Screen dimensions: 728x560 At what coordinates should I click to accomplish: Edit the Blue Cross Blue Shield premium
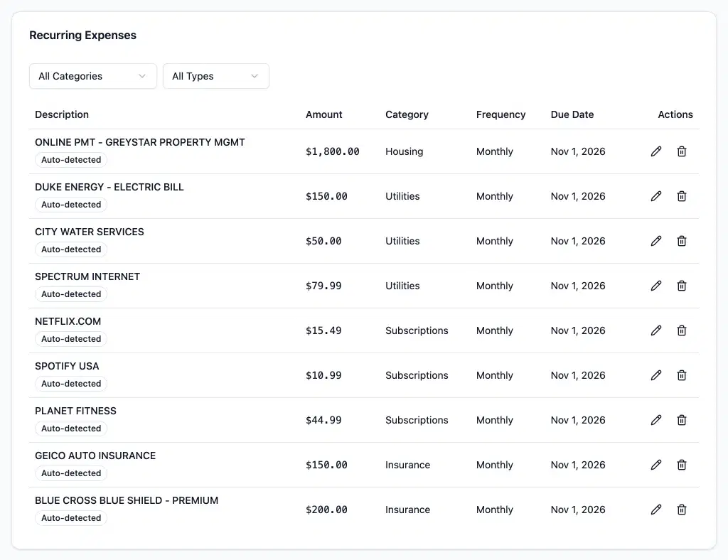656,510
